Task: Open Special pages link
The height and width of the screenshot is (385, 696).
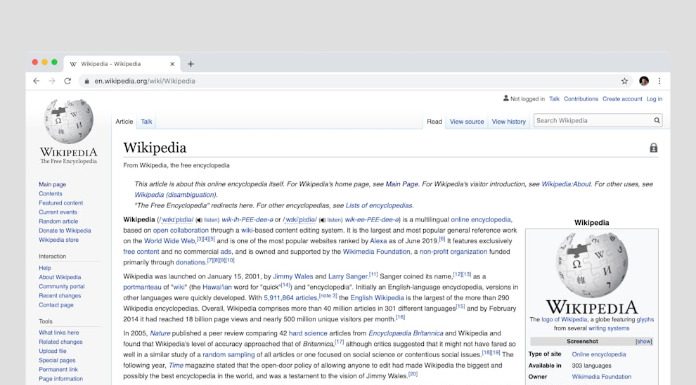Action: click(57, 360)
